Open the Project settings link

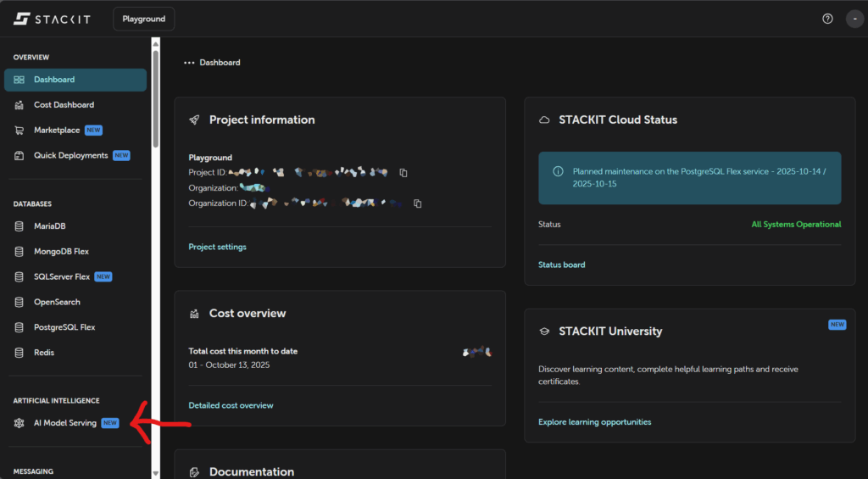217,247
